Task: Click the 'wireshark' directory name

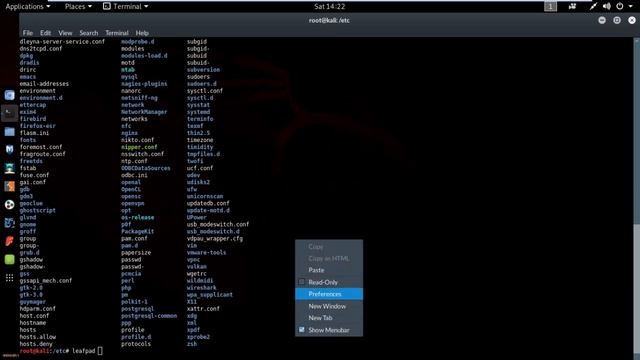Action: click(202, 288)
